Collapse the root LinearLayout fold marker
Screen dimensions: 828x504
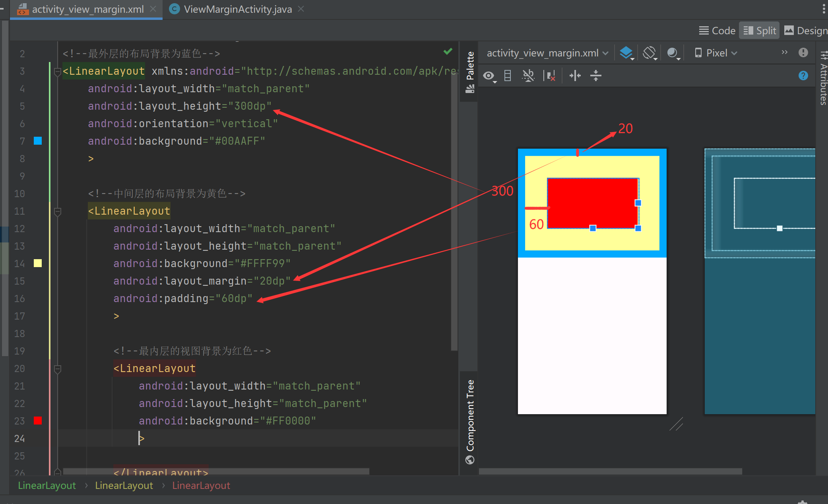(x=57, y=72)
